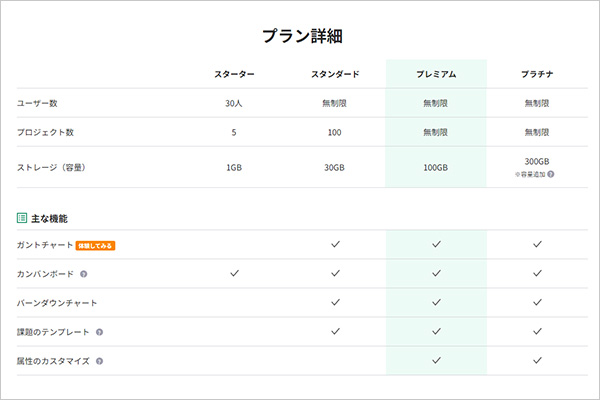The image size is (600, 400).
Task: Click 無制限 users under スタンダード
Action: [x=334, y=103]
